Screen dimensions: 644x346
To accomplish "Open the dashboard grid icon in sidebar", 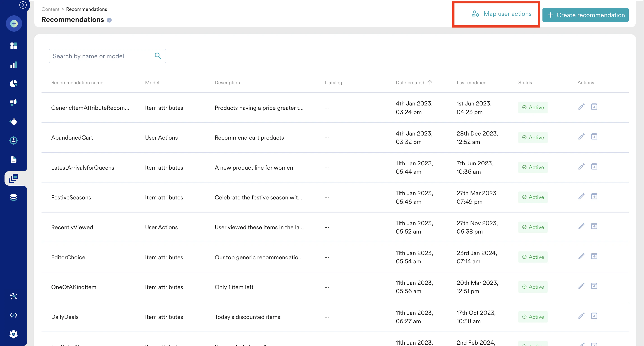I will pyautogui.click(x=14, y=46).
